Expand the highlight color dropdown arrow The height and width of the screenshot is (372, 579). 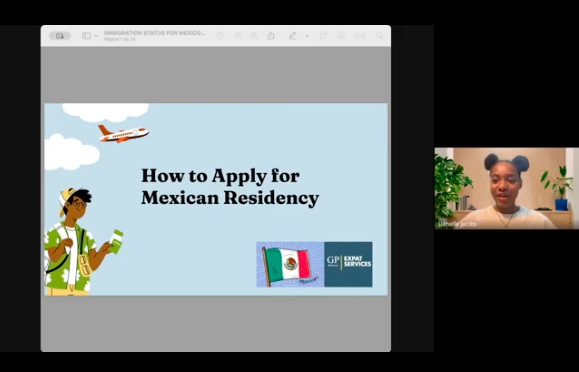[x=307, y=36]
